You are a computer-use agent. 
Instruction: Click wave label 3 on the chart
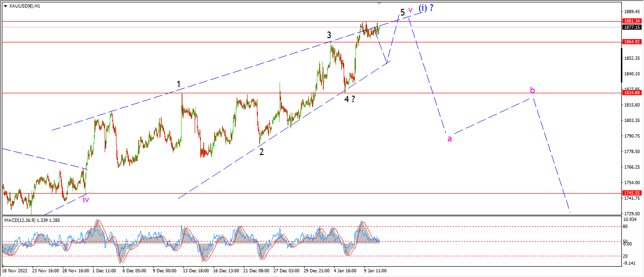click(329, 35)
